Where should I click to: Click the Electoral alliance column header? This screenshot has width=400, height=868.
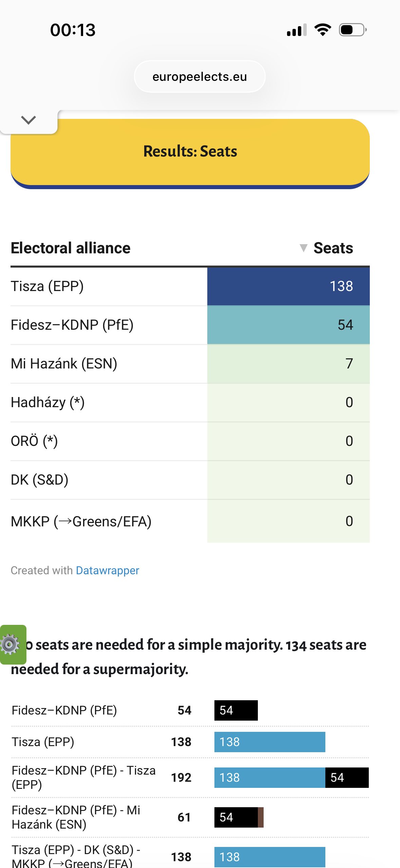click(71, 248)
